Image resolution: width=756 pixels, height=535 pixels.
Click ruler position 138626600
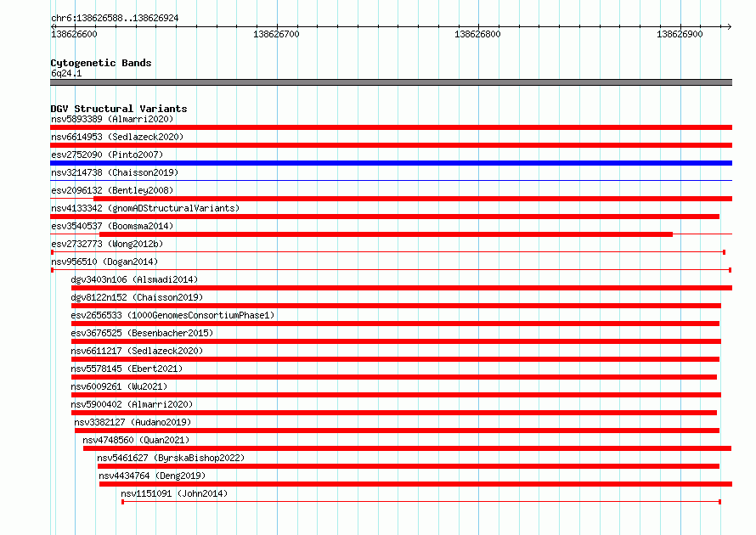[x=74, y=34]
